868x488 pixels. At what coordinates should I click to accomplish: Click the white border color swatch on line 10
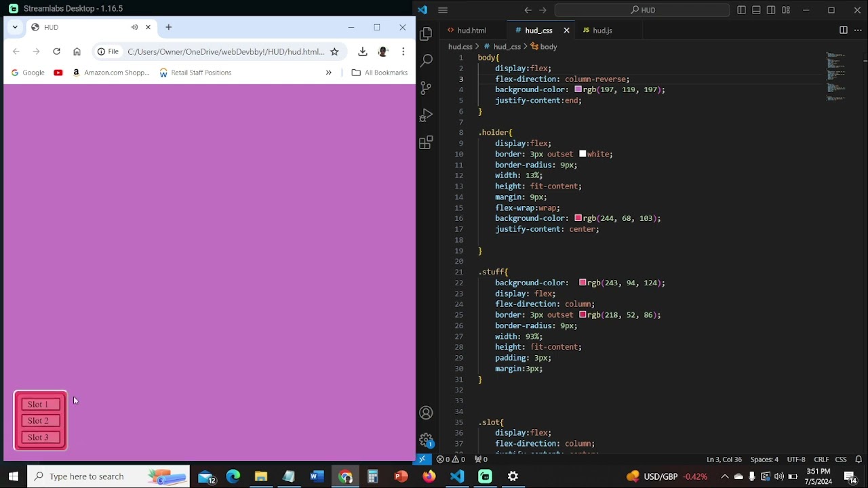pos(583,154)
